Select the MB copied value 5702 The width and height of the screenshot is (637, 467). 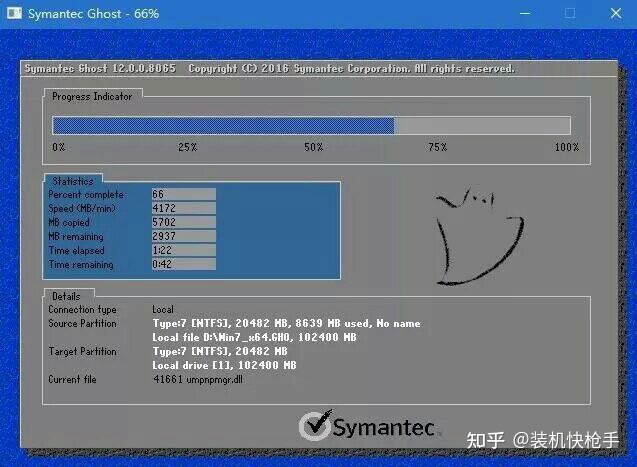184,222
